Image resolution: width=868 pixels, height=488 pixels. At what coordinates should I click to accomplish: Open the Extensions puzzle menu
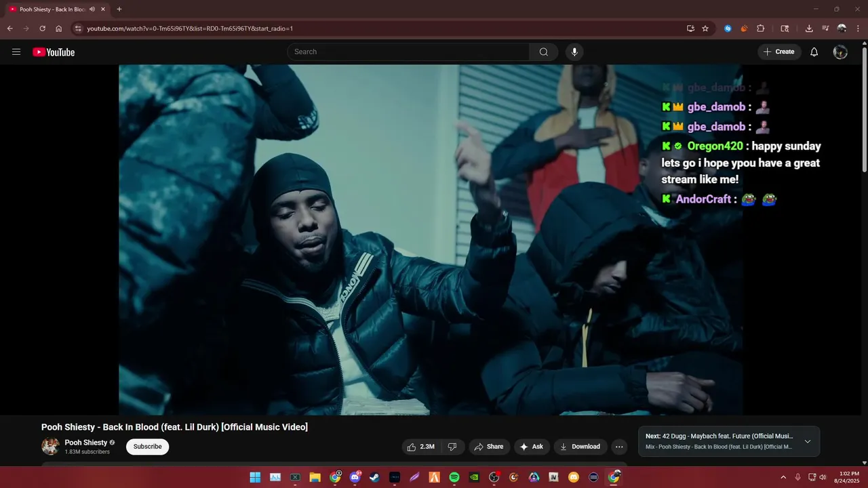(x=760, y=28)
